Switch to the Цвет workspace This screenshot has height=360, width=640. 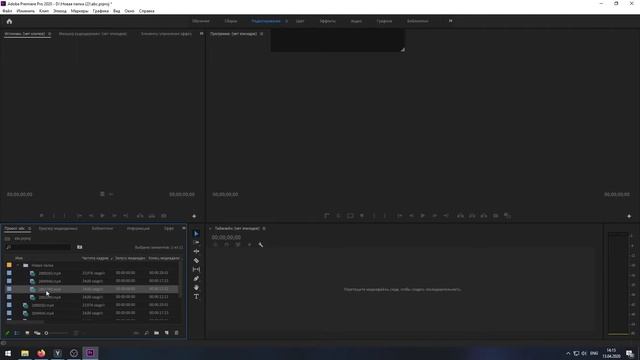(300, 21)
